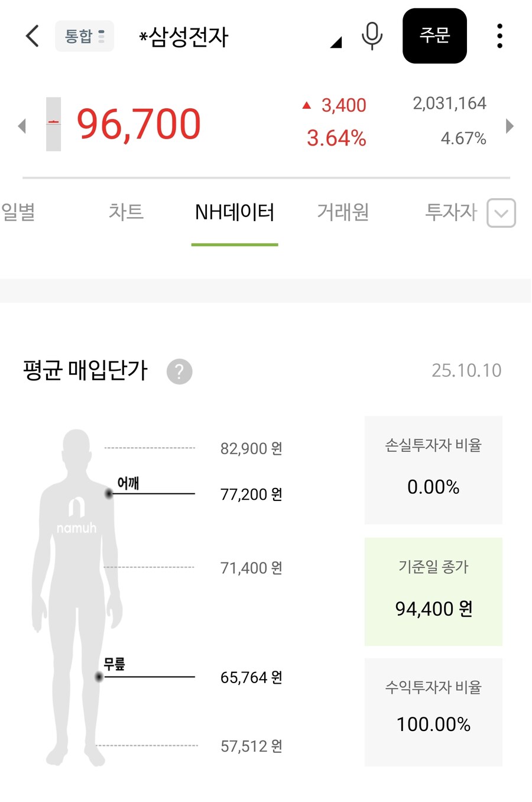Select the 일별 tab
The height and width of the screenshot is (802, 532).
coord(18,212)
